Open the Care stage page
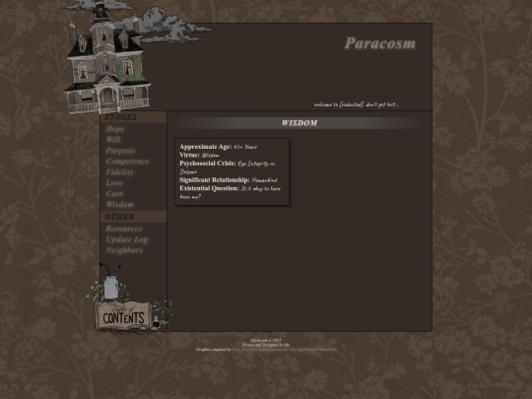Screen dimensions: 532x399 pos(114,194)
